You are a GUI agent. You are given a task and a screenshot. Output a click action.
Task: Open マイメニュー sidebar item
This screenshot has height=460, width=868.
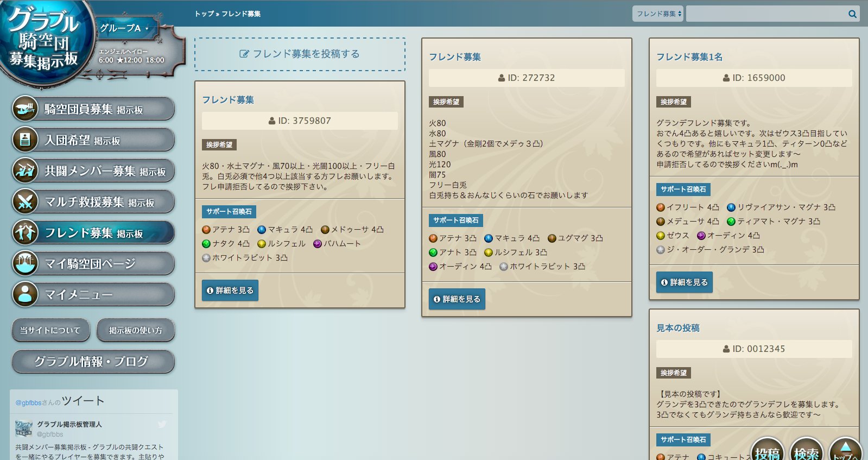pos(93,295)
